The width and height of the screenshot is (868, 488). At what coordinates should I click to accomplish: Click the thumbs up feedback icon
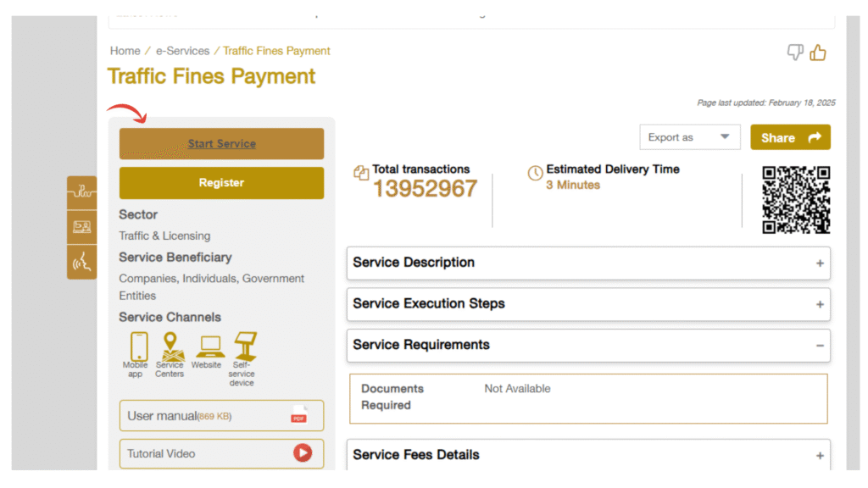tap(818, 53)
